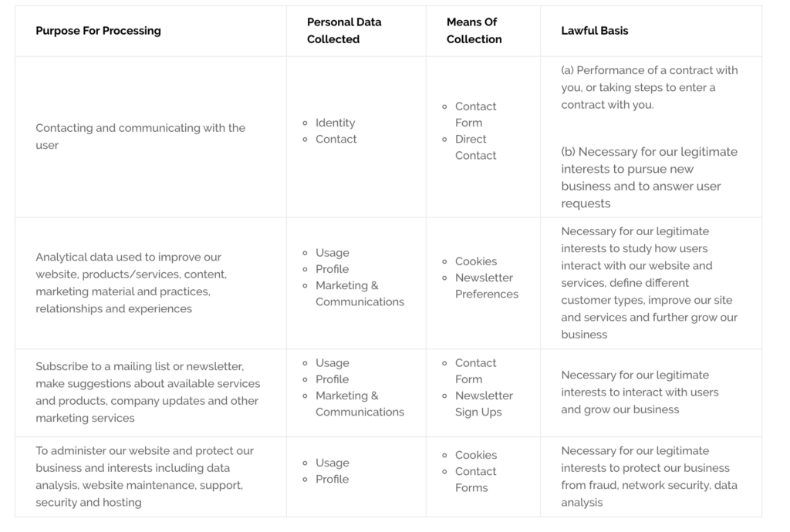This screenshot has width=790, height=532.
Task: Click 'Contacting and communicating with the user' text
Action: [140, 136]
